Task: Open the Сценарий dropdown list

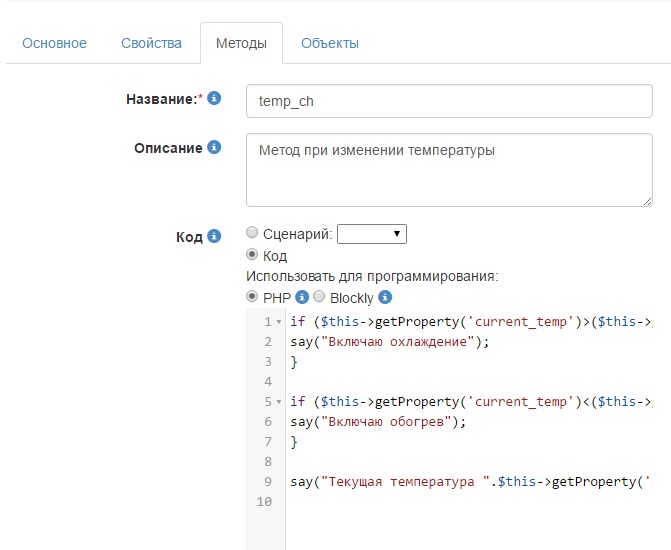Action: pyautogui.click(x=372, y=234)
